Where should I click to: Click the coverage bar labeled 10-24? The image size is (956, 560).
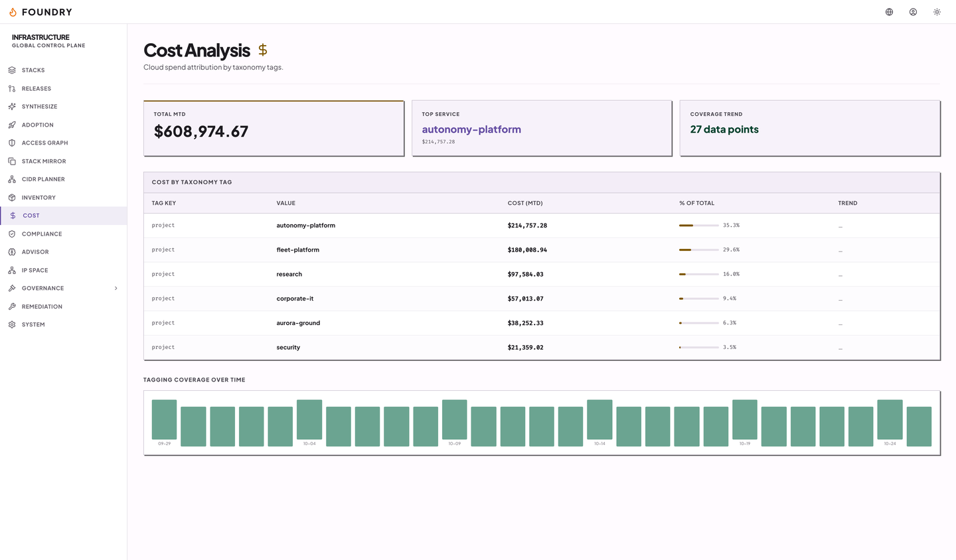coord(890,419)
